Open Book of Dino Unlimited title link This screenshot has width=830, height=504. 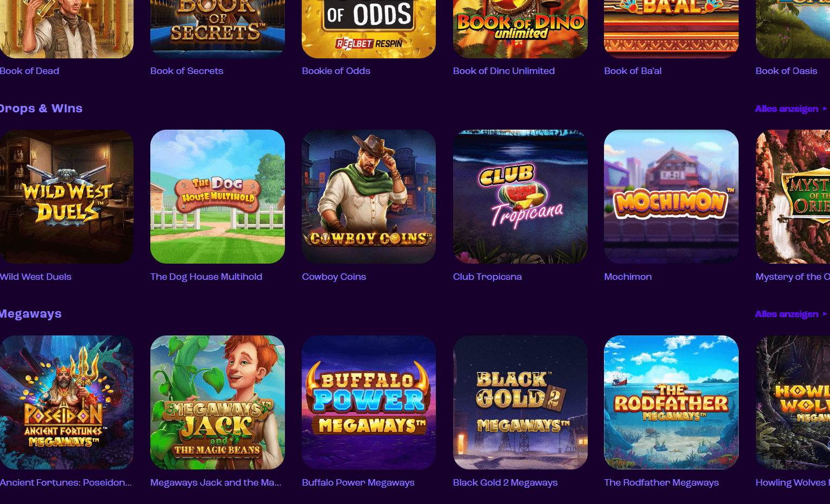pos(504,71)
